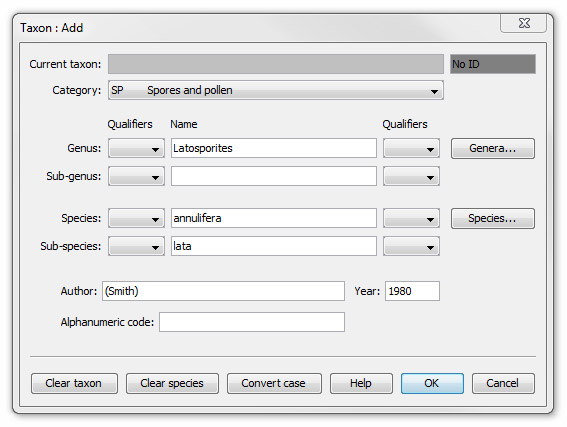Screen dimensions: 567x427
Task: Click the Convert case button
Action: 274,383
